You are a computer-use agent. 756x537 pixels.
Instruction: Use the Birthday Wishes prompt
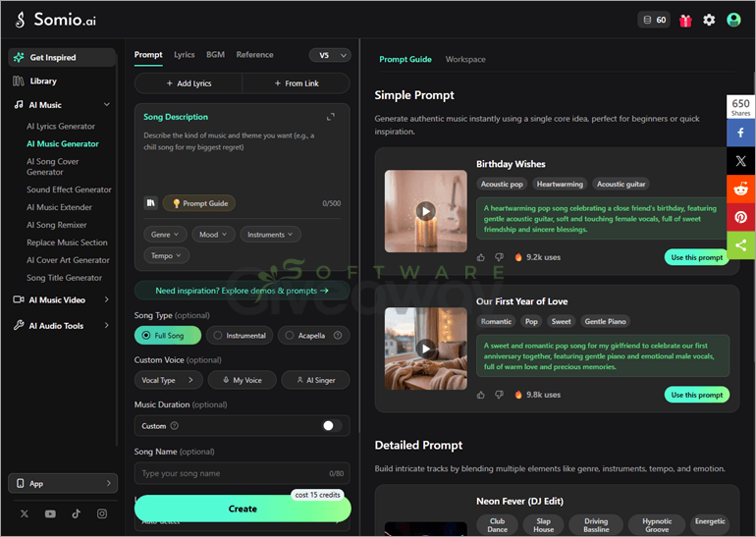point(697,257)
